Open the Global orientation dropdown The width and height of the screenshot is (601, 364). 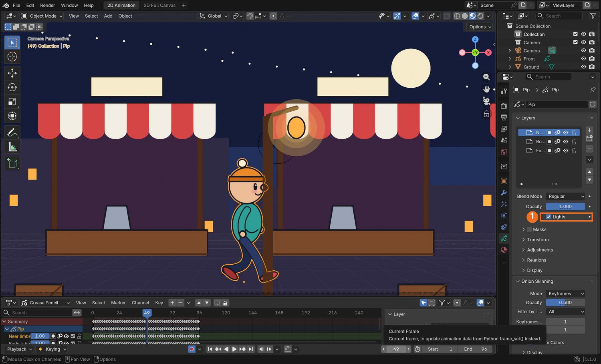213,16
